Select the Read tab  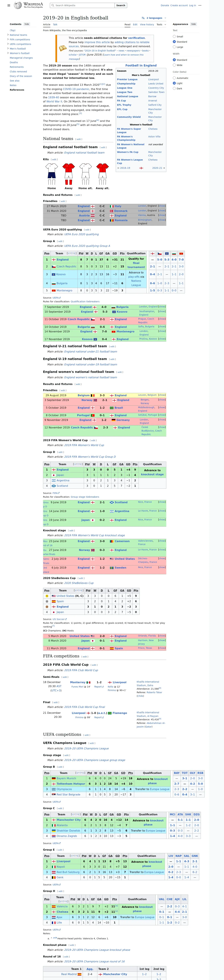[127, 24]
